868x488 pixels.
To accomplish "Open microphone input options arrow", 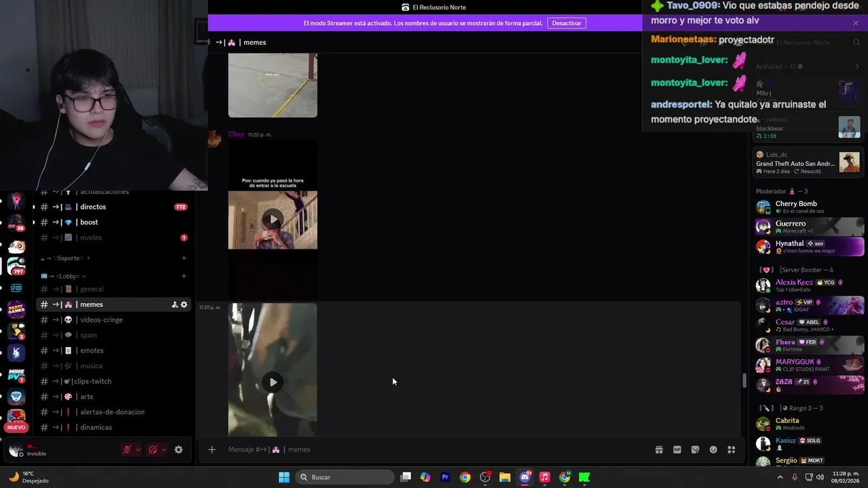I will (138, 449).
